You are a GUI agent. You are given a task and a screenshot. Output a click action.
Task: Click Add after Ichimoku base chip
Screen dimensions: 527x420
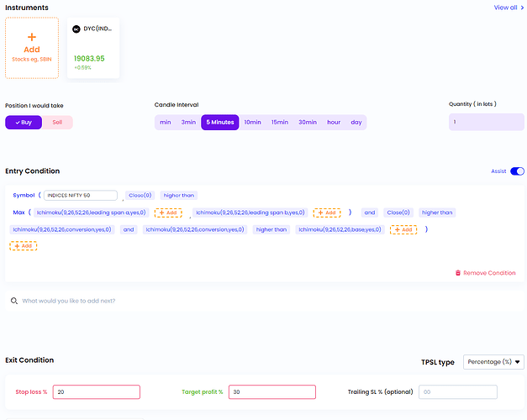[403, 230]
